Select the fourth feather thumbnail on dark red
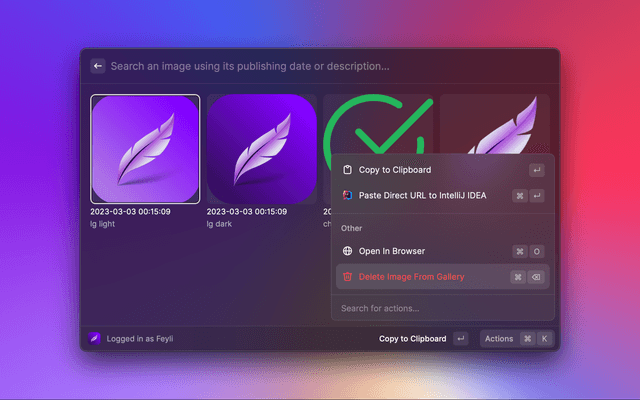This screenshot has width=640, height=400. (x=495, y=124)
